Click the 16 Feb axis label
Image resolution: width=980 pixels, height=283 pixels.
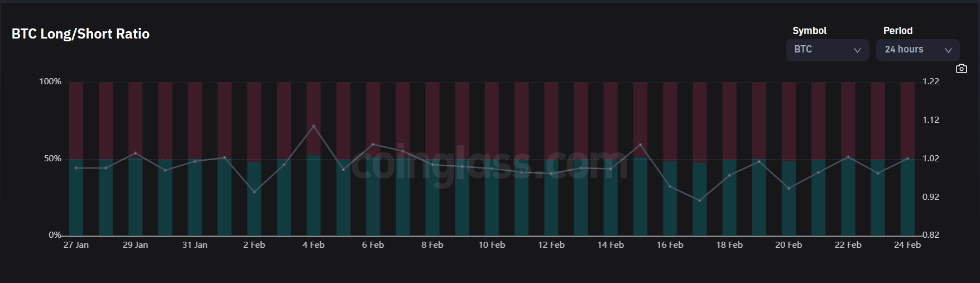point(670,245)
